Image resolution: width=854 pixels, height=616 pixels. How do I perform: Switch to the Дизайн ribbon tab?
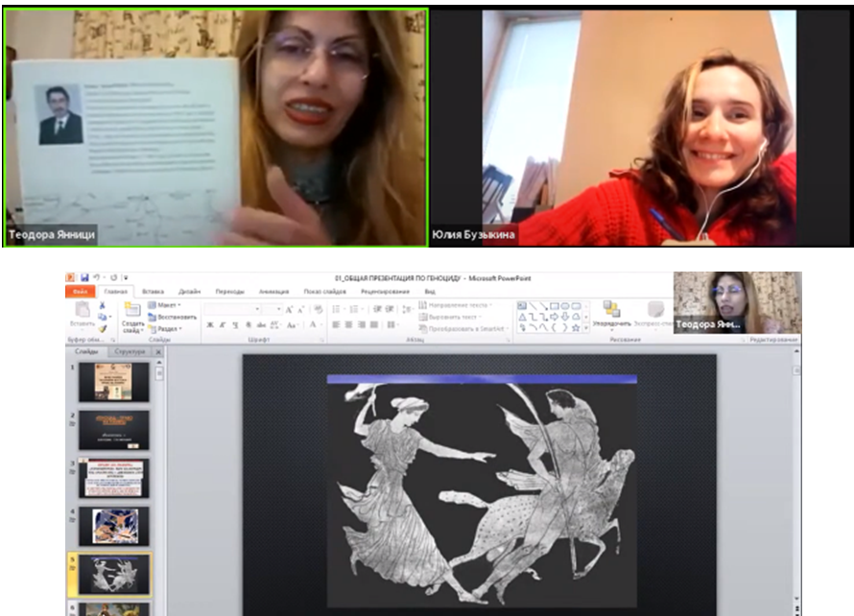[190, 292]
